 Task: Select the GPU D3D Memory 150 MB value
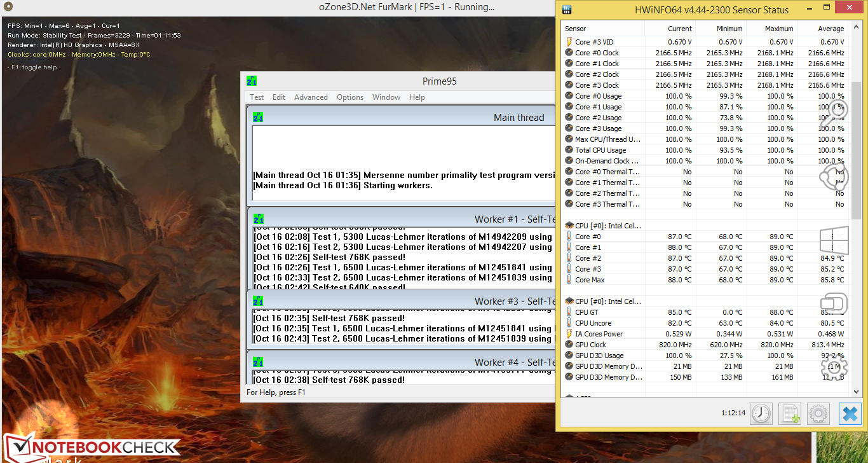(x=681, y=377)
